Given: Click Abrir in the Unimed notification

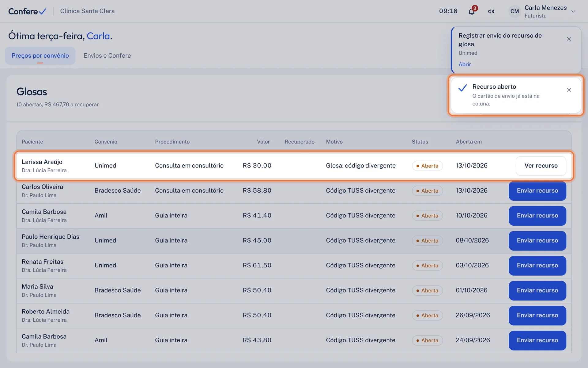Looking at the screenshot, I should [x=465, y=64].
